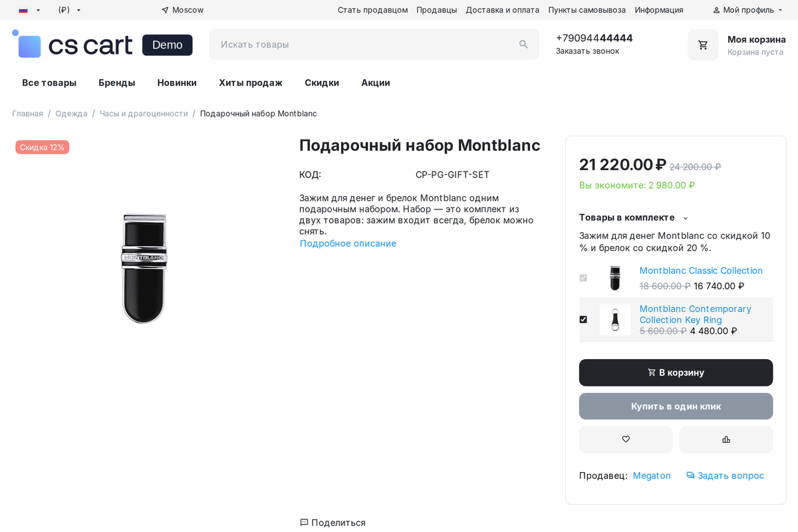Open the ruble currency dropdown
This screenshot has height=532, width=798.
[x=69, y=10]
